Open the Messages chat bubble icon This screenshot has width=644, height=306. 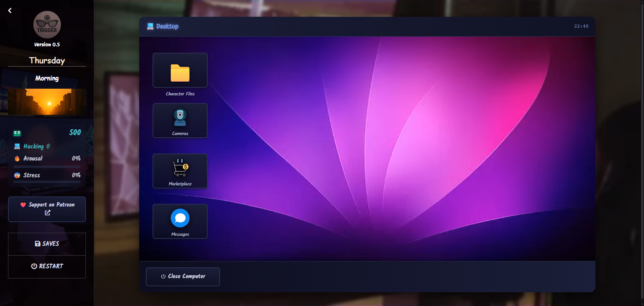(180, 218)
